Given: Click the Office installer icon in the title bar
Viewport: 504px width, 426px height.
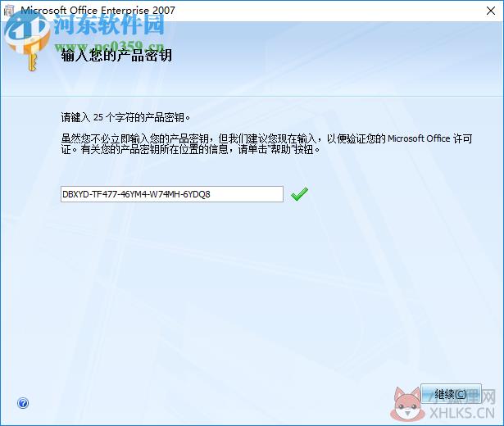Looking at the screenshot, I should click(9, 11).
